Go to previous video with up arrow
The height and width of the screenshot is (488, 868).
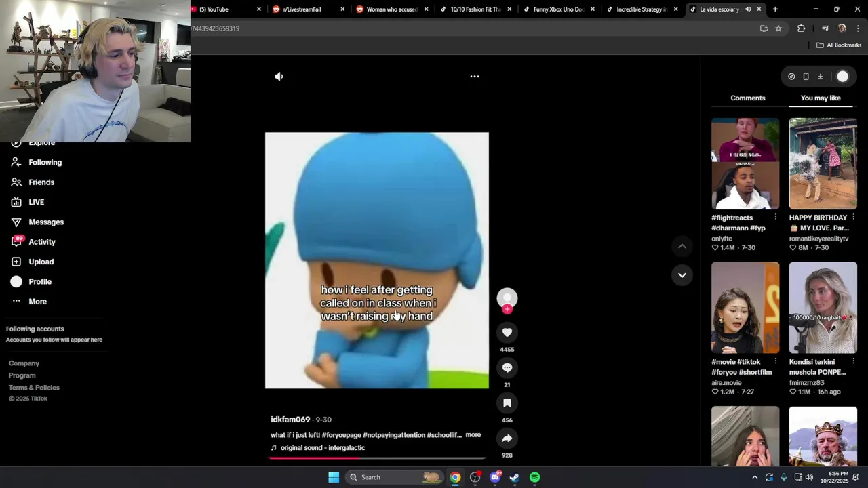tap(682, 246)
